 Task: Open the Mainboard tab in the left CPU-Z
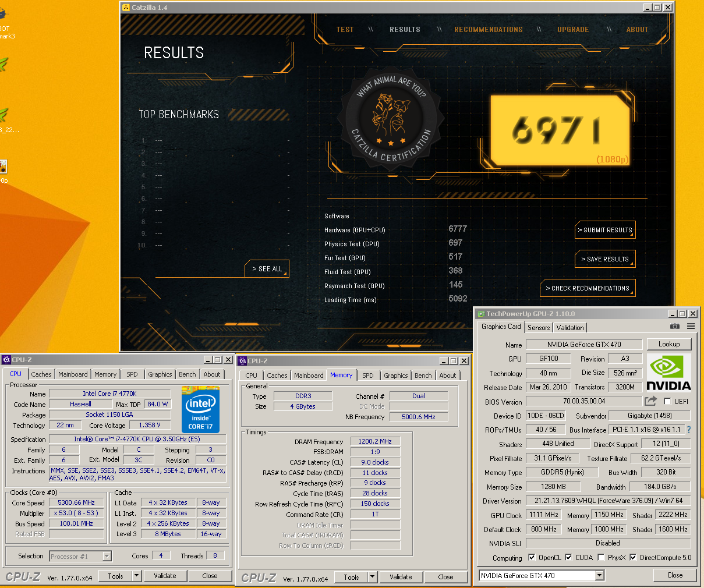coord(73,374)
